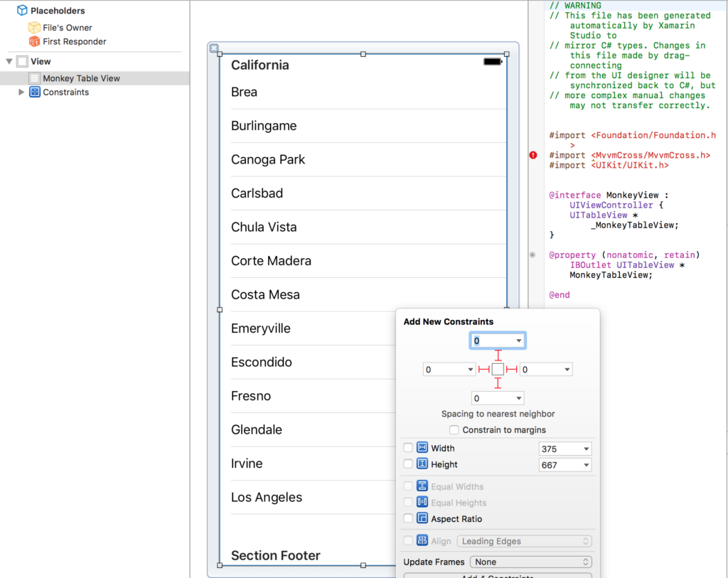Click the Add 4 Constraints button
The image size is (728, 578).
tap(498, 576)
